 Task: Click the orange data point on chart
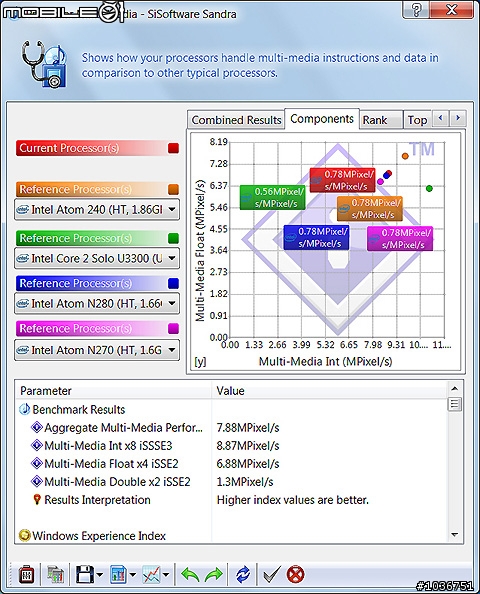coord(405,156)
